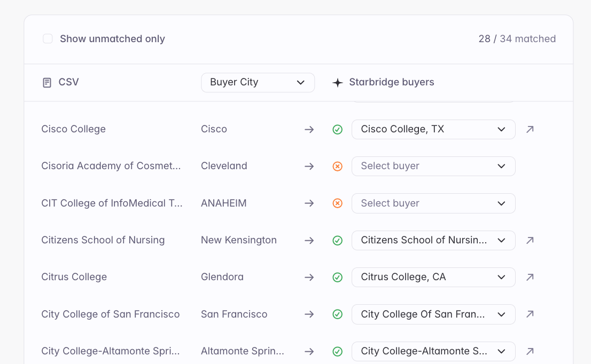The image size is (591, 364).
Task: Open external link for Citrus College, CA
Action: [x=530, y=277]
